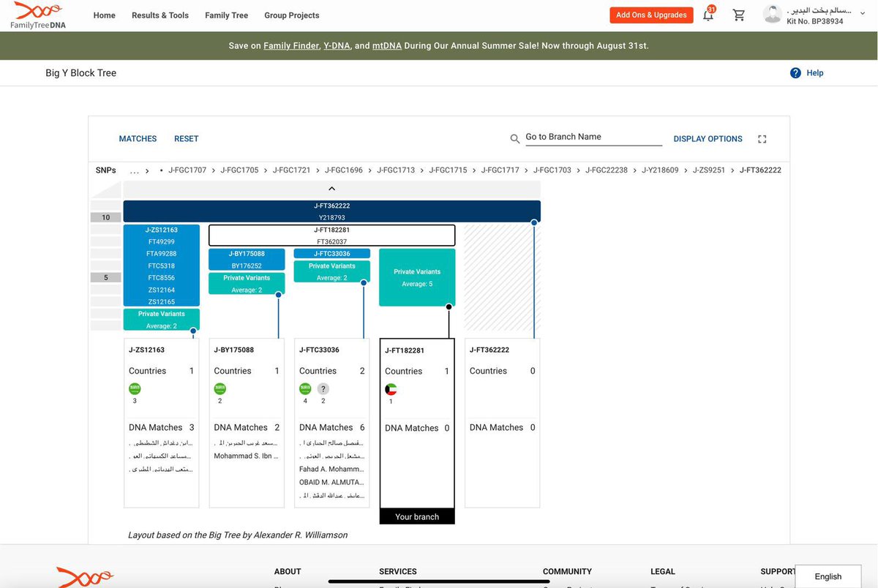Click the Help link
Viewport: 878px width, 588px height.
tap(815, 73)
